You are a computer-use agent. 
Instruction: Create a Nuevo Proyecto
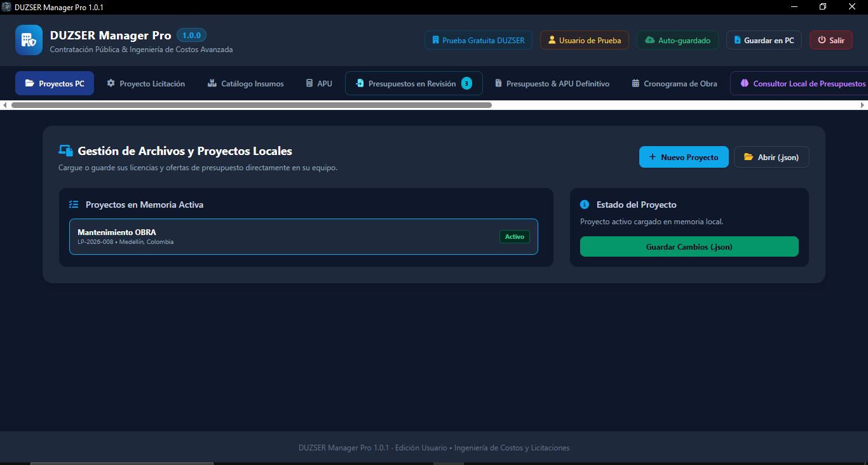click(x=684, y=157)
